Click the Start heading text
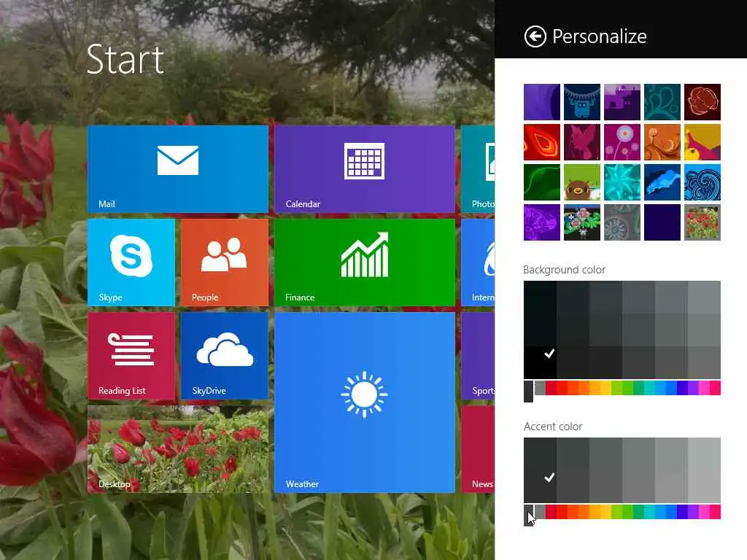Screen dimensions: 747x560 tap(125, 60)
